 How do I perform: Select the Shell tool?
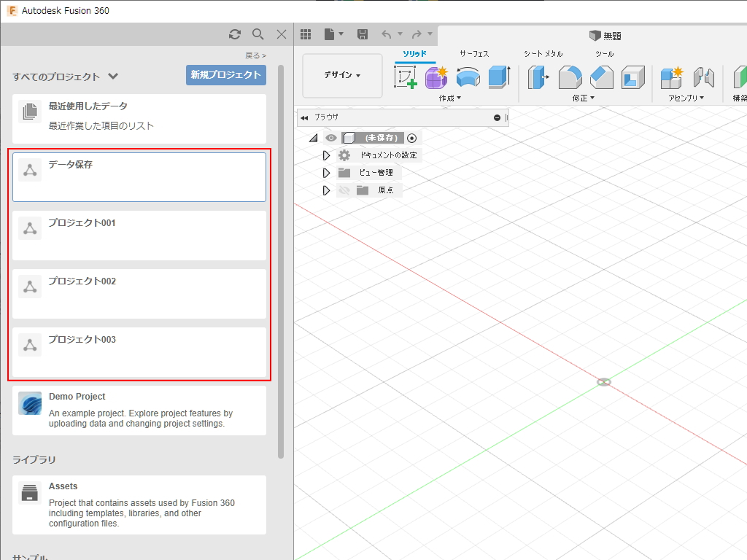[x=633, y=77]
